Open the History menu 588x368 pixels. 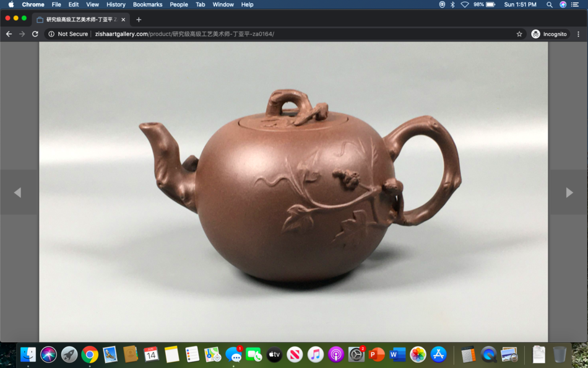pos(116,4)
